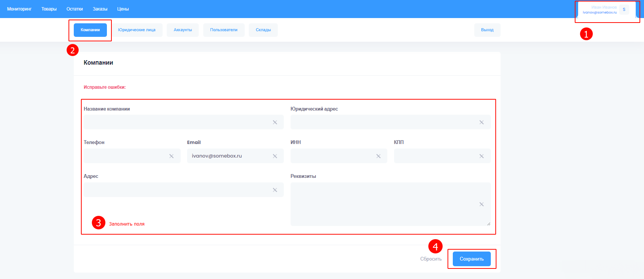Open the Склады tab
The width and height of the screenshot is (644, 279).
point(263,30)
